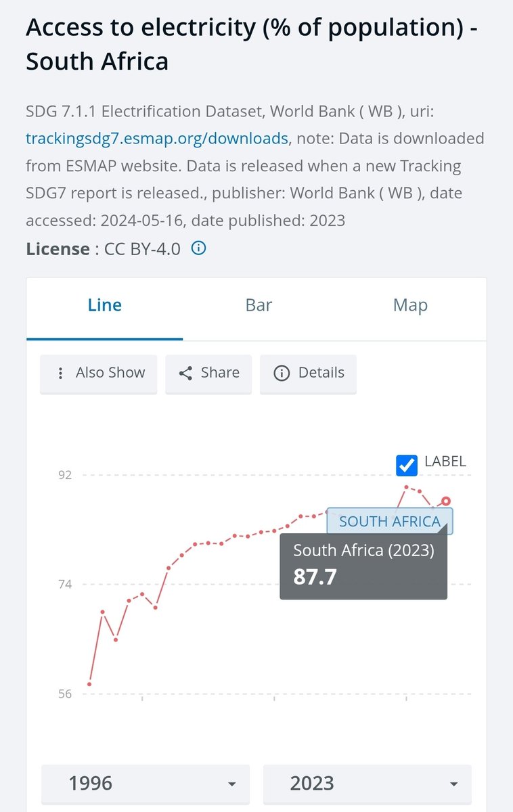Screen dimensions: 513x812
Task: Click the Access to electricity page title
Action: click(x=252, y=45)
